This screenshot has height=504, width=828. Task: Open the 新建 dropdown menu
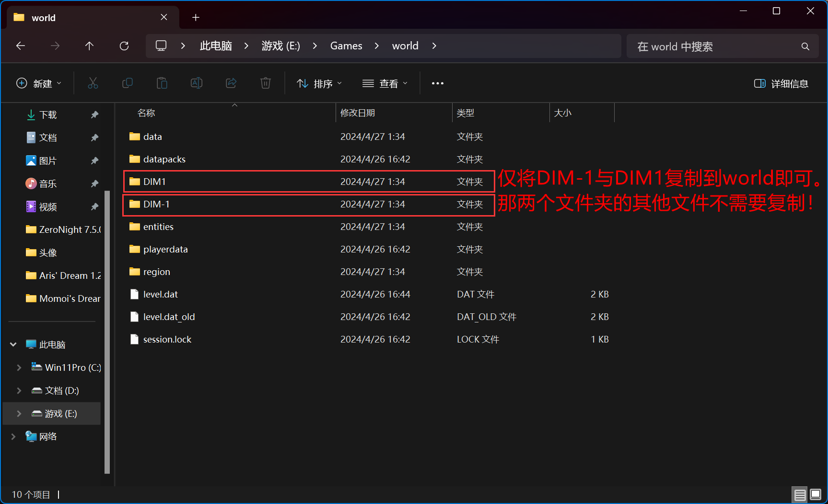click(x=39, y=84)
